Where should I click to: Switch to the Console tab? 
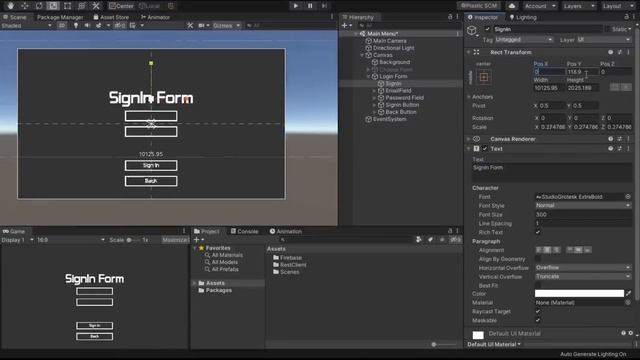244,231
